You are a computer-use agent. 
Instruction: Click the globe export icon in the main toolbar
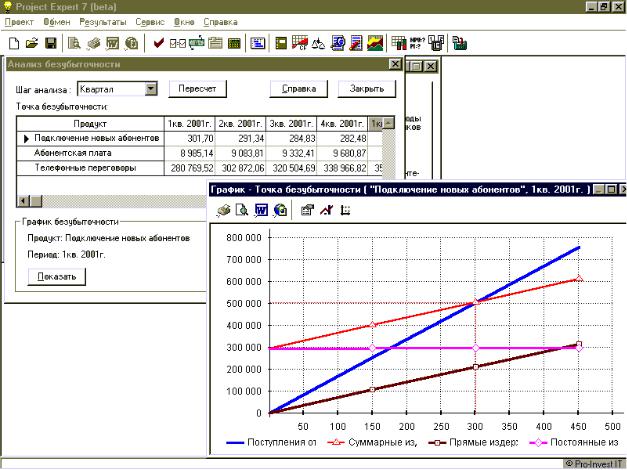[x=131, y=43]
